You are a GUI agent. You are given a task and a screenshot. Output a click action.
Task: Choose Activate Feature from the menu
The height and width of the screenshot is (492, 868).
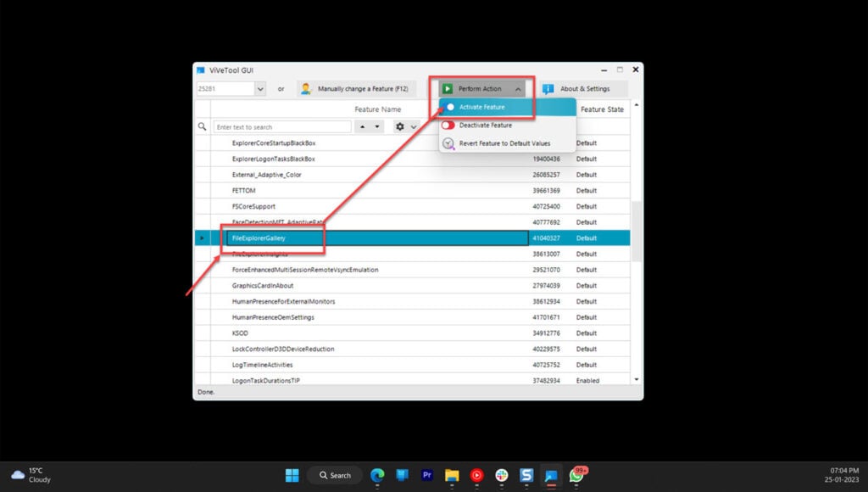[507, 107]
